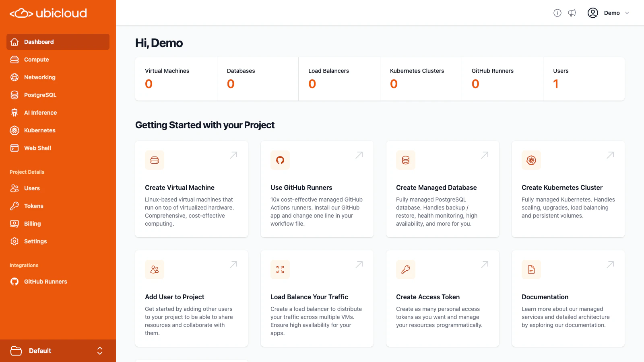Image resolution: width=644 pixels, height=362 pixels.
Task: Click arrow on Documentation card
Action: [610, 265]
